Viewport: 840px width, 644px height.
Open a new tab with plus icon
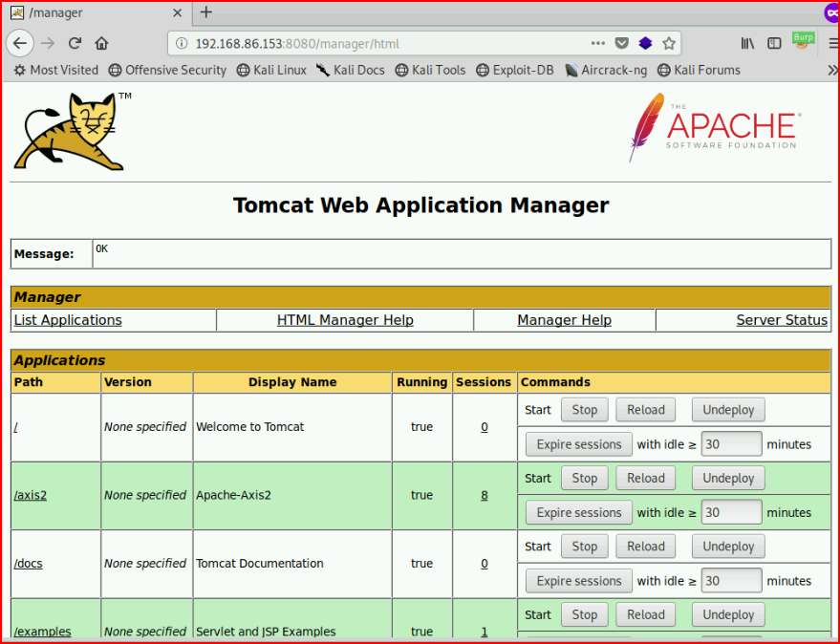(205, 12)
